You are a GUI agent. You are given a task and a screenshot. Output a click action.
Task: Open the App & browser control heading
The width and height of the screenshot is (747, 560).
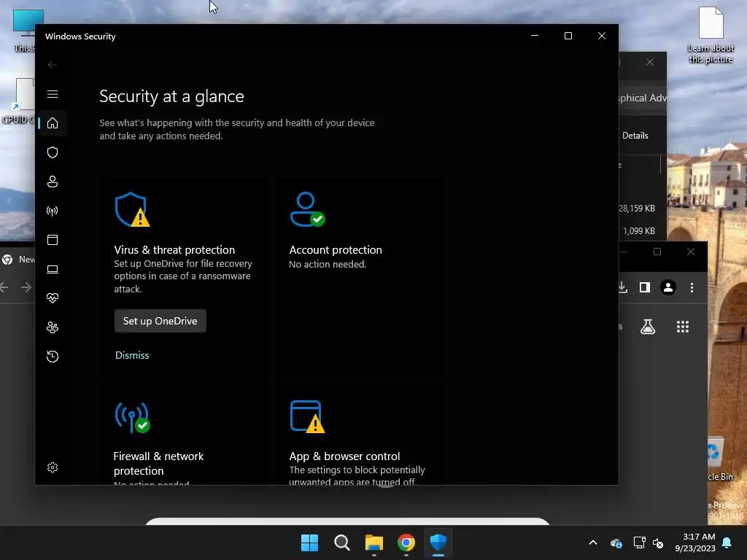coord(344,456)
